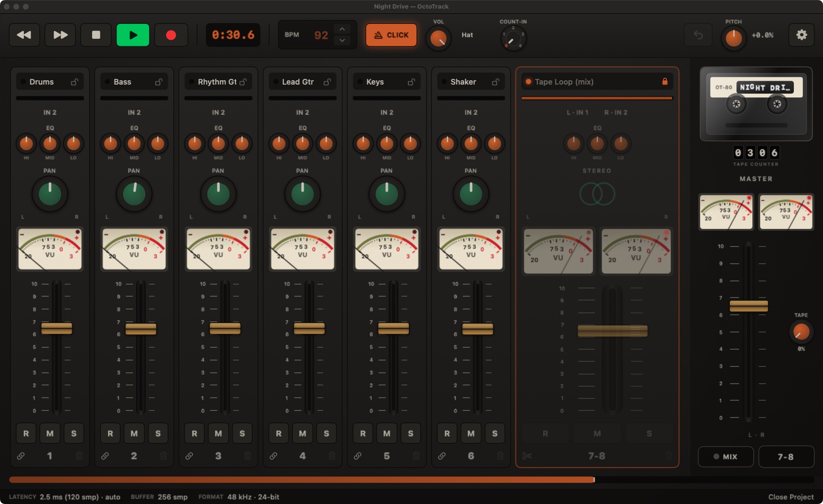
Task: Click the link icon on track 2
Action: (105, 456)
